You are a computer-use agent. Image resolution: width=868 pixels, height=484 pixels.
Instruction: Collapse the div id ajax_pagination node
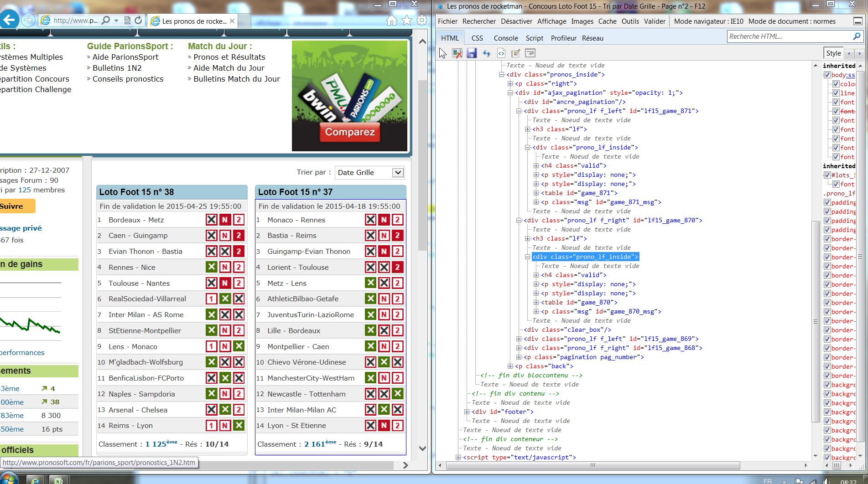click(510, 93)
